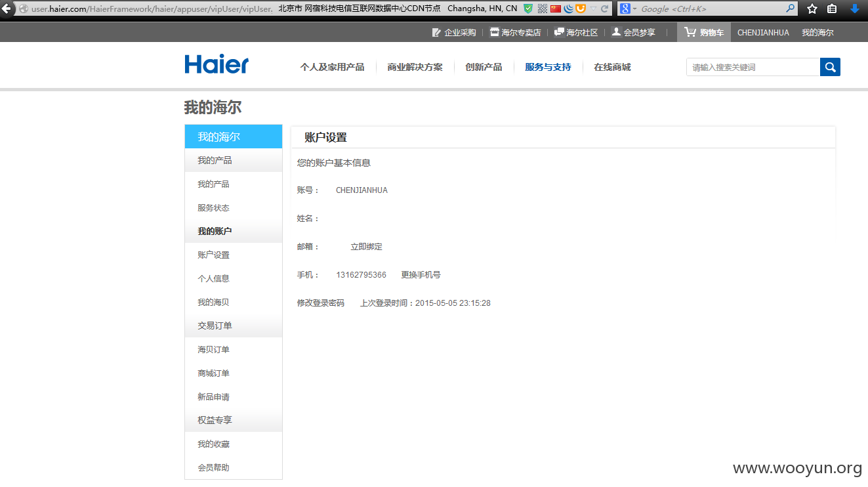Open 商城订单 in the sidebar
The height and width of the screenshot is (487, 868).
[213, 373]
